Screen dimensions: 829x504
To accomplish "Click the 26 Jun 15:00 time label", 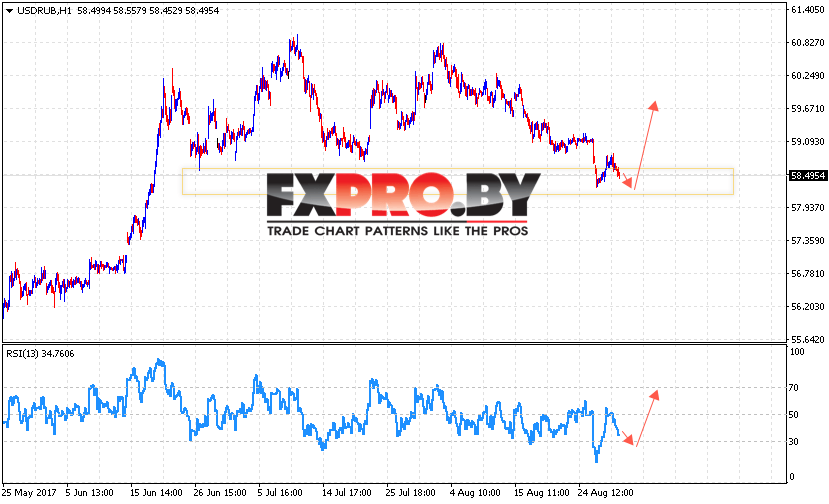I will click(x=220, y=492).
